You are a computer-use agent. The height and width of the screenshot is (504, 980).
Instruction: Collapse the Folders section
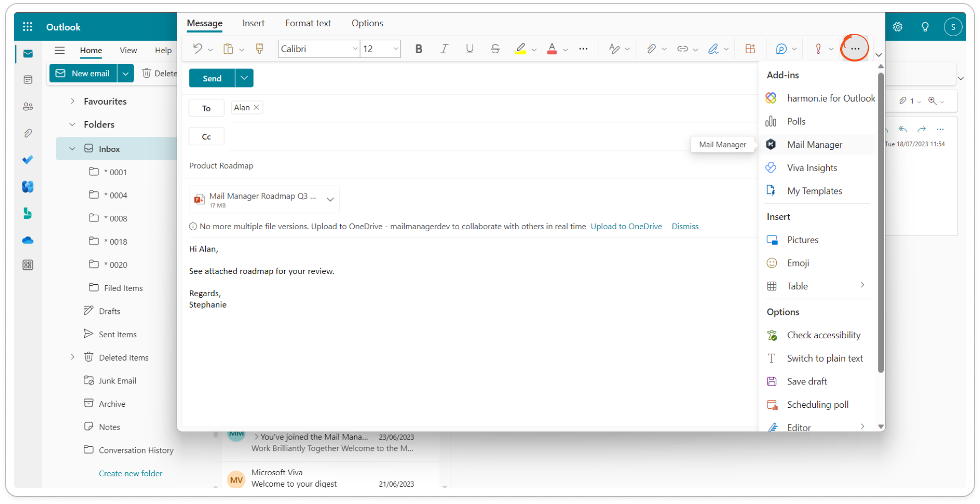pos(72,125)
